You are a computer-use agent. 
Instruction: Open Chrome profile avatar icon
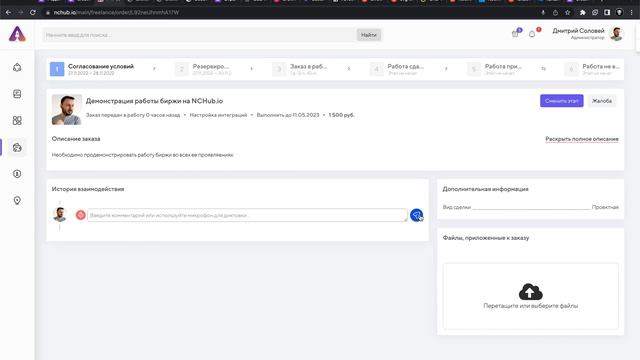(x=619, y=13)
